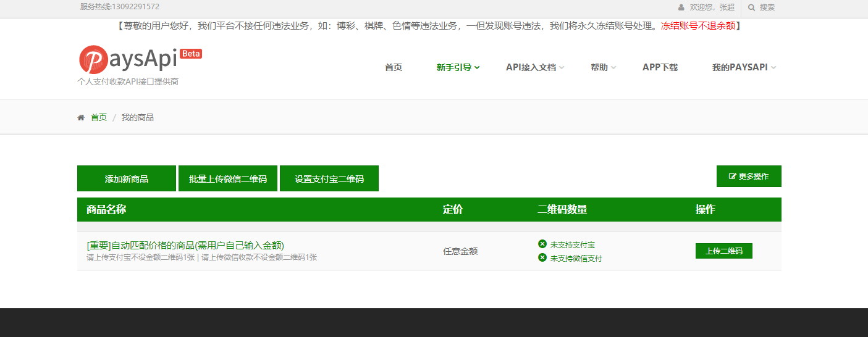Click the 搜索 search field
The width and height of the screenshot is (868, 337).
point(767,7)
